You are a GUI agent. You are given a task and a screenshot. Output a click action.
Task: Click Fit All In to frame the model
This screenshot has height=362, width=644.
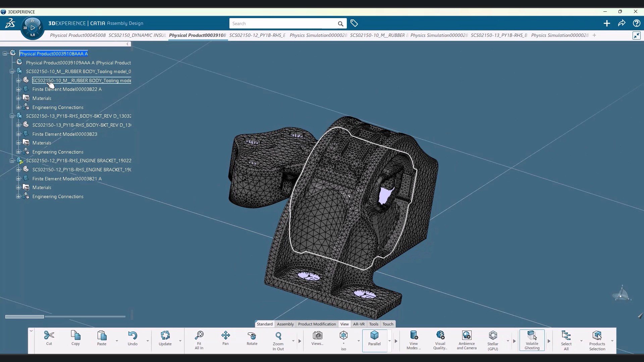point(199,339)
